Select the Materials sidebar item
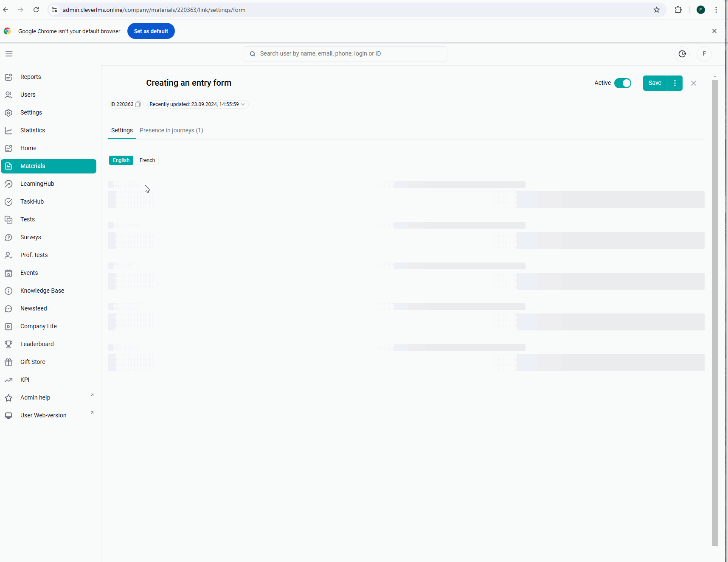The image size is (728, 562). (48, 166)
